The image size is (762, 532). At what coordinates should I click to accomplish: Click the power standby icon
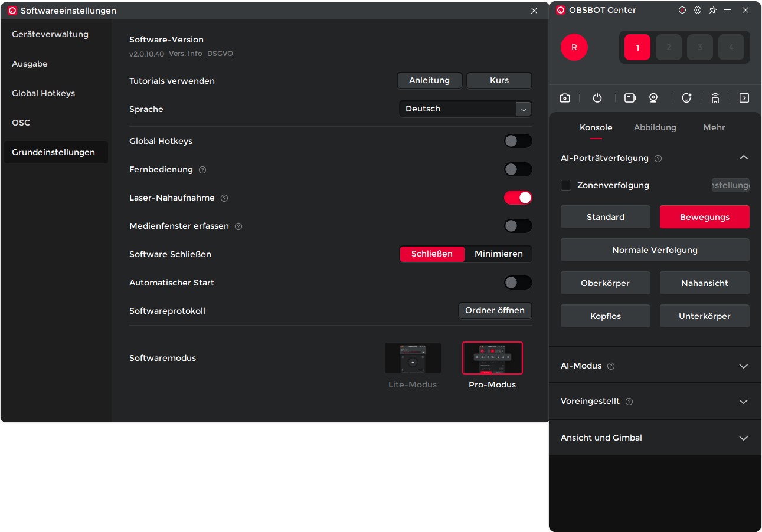tap(597, 98)
